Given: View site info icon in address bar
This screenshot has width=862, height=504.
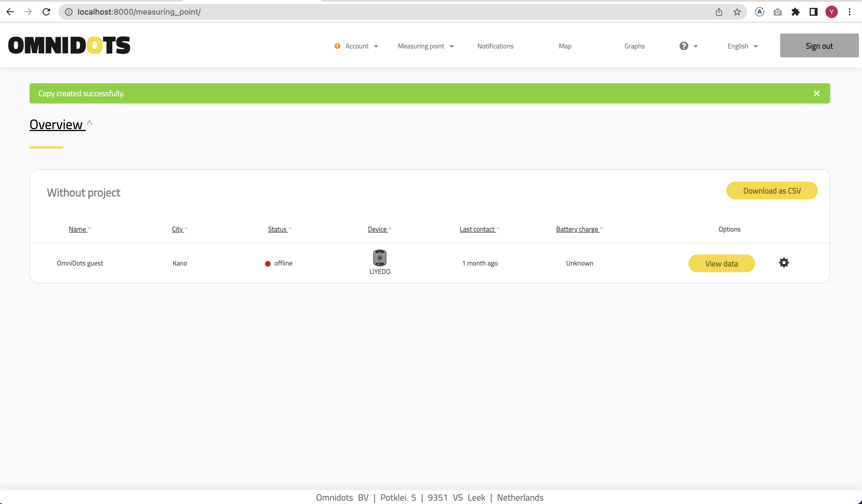Looking at the screenshot, I should (x=69, y=12).
